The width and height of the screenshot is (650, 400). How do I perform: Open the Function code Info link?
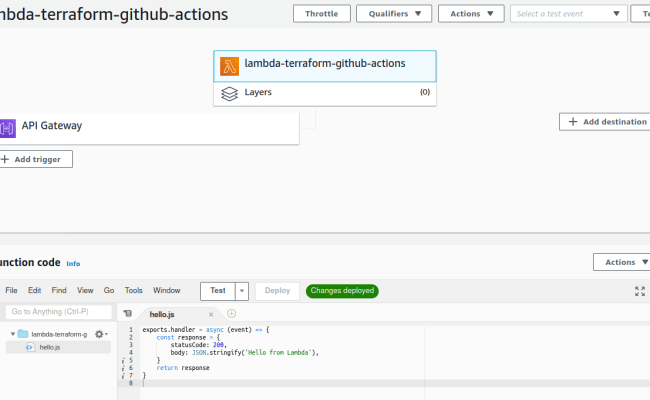[x=73, y=264]
